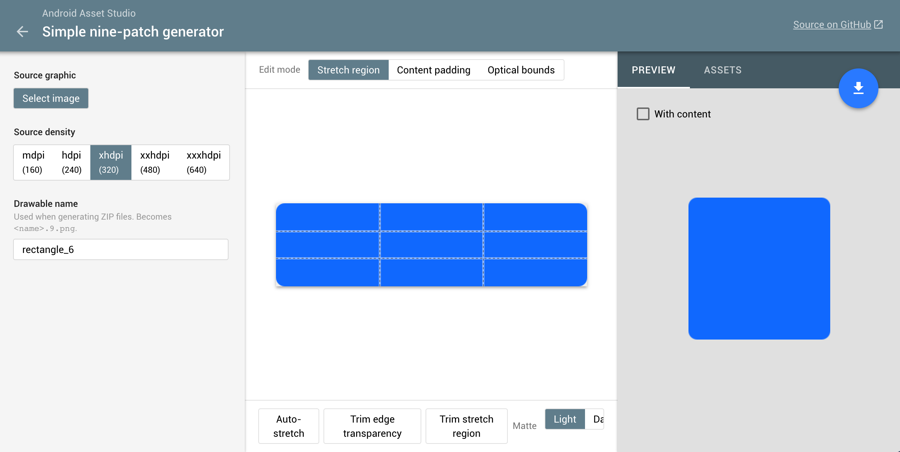Choose xxxhdpi (640) source density
Screen dimensions: 900x452
[x=203, y=163]
